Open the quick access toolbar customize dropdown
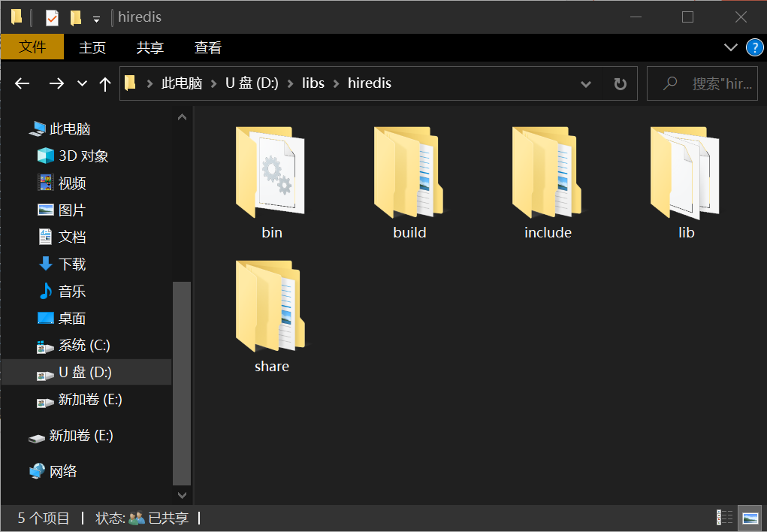 click(x=96, y=18)
